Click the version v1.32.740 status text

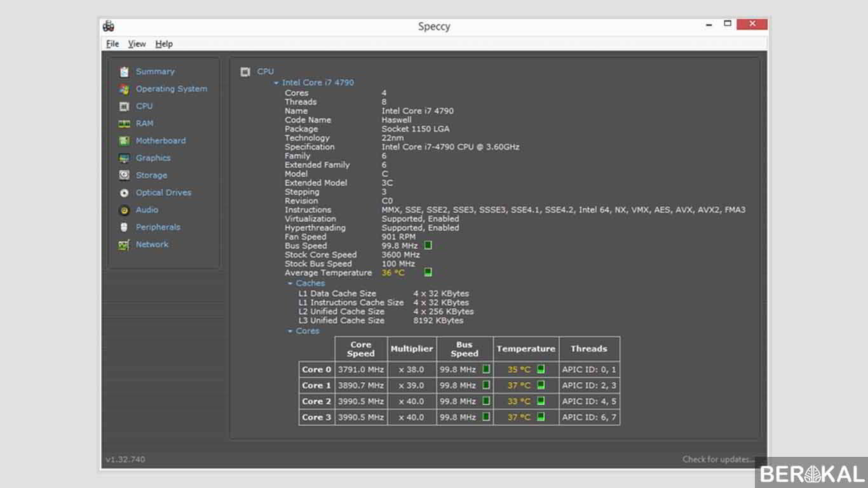(125, 459)
